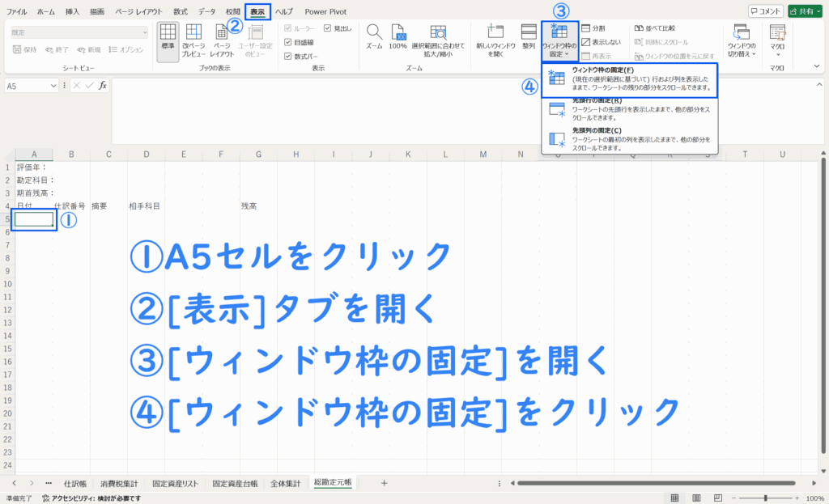Select status bar page break preview icon
The image size is (829, 504).
[x=717, y=498]
